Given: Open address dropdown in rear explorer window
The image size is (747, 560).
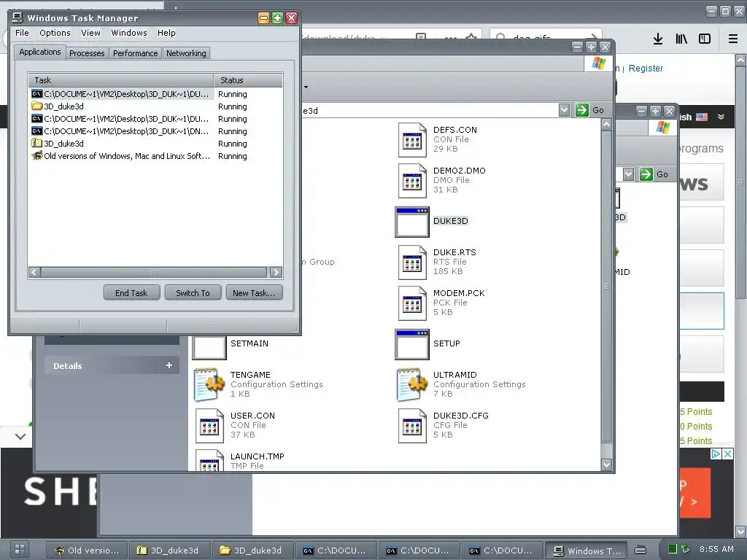Looking at the screenshot, I should tap(628, 174).
